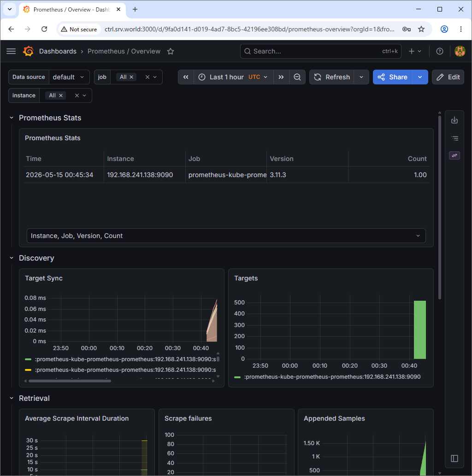Click Prometheus / Overview breadcrumb
Image resolution: width=472 pixels, height=476 pixels.
coord(124,51)
